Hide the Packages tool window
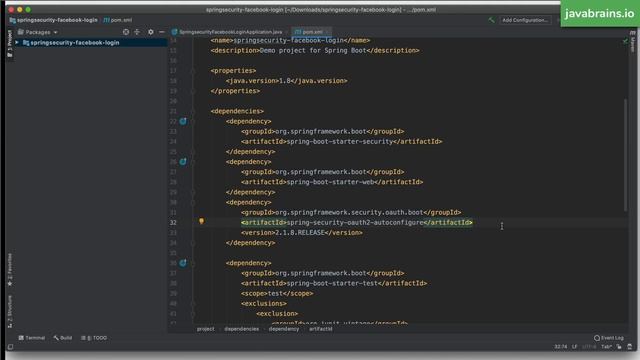 click(x=162, y=32)
